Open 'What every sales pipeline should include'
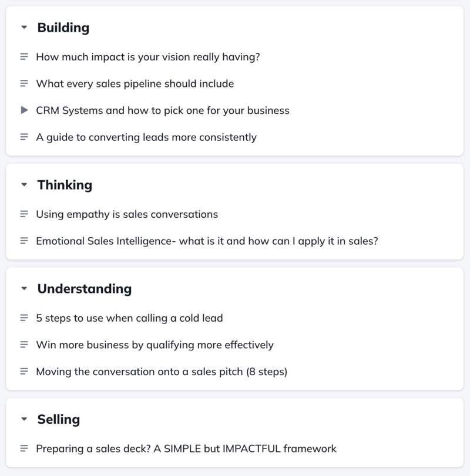 [x=135, y=83]
